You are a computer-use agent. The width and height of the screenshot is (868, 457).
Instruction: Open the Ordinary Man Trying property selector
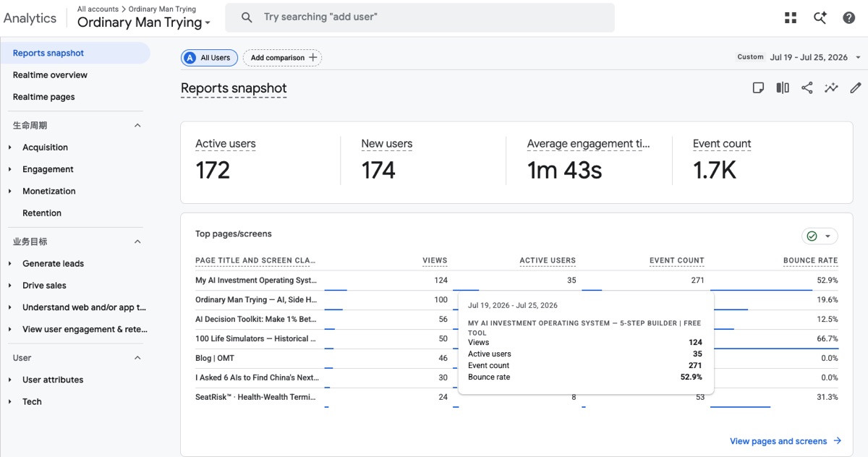click(x=144, y=22)
